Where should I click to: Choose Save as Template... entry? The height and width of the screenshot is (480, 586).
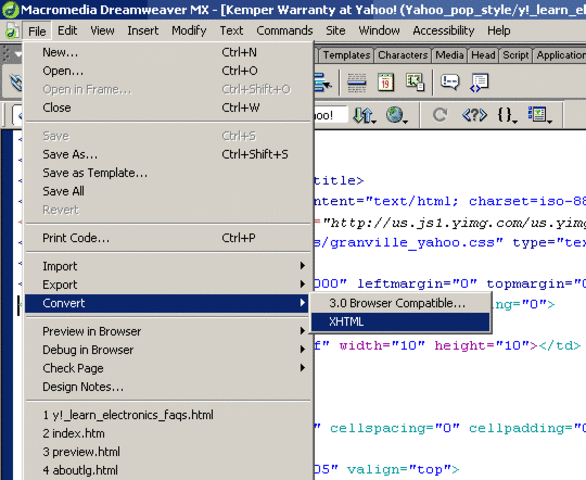168,173
